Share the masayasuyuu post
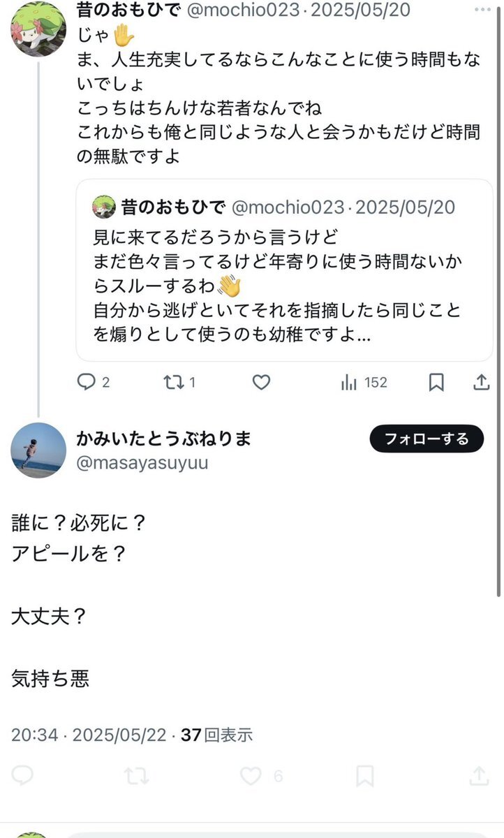The height and width of the screenshot is (838, 504). (x=479, y=775)
